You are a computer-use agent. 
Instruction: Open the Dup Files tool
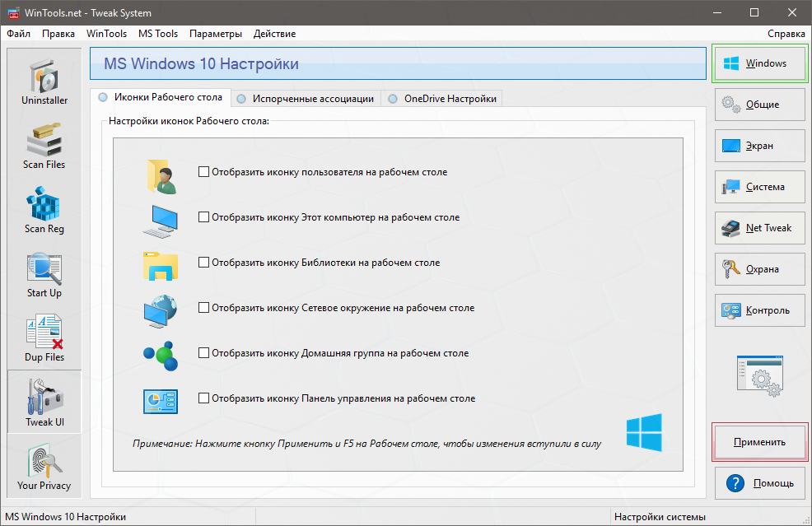[44, 338]
